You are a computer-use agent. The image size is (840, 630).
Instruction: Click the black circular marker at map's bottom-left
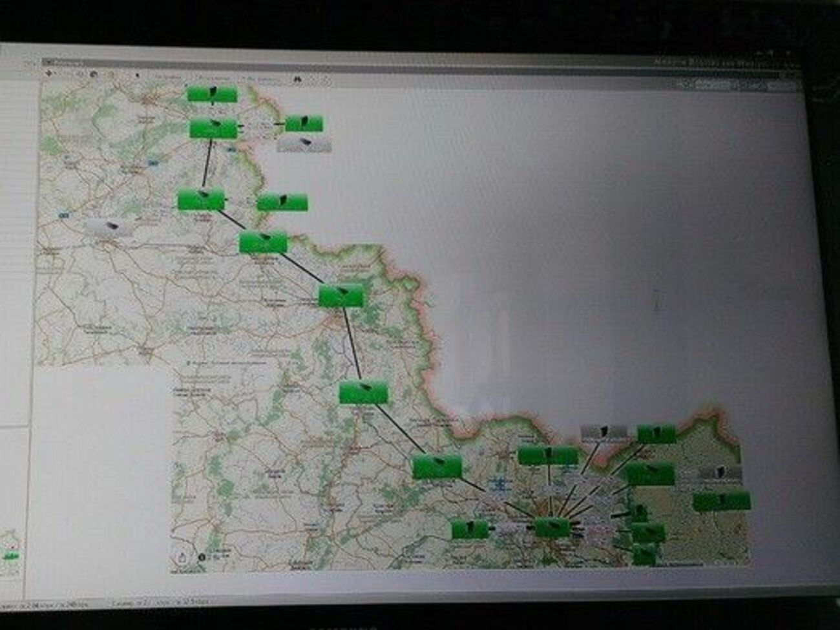[x=202, y=556]
